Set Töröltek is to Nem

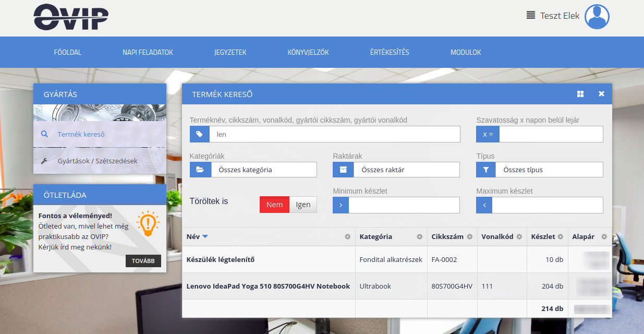[274, 205]
